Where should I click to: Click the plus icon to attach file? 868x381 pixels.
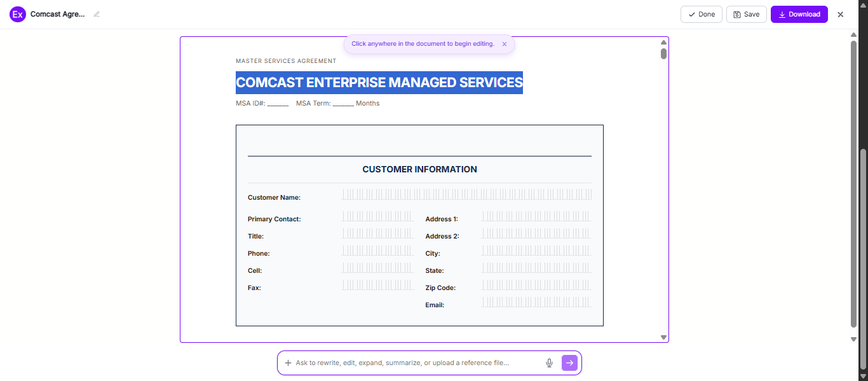click(288, 363)
